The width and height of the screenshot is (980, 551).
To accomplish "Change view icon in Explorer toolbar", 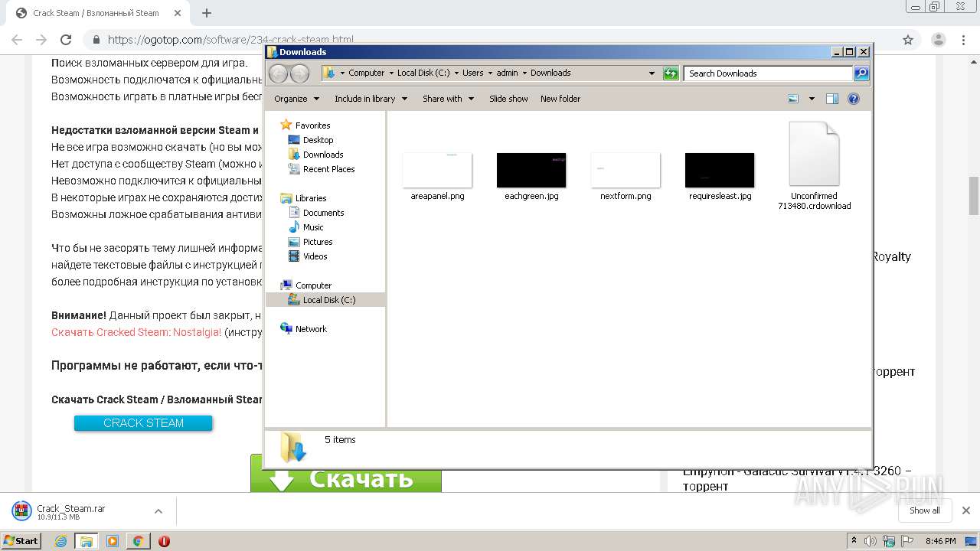I will 793,99.
